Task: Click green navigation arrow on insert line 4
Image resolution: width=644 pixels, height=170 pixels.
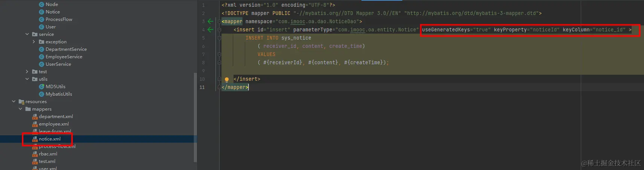Action: [211, 30]
